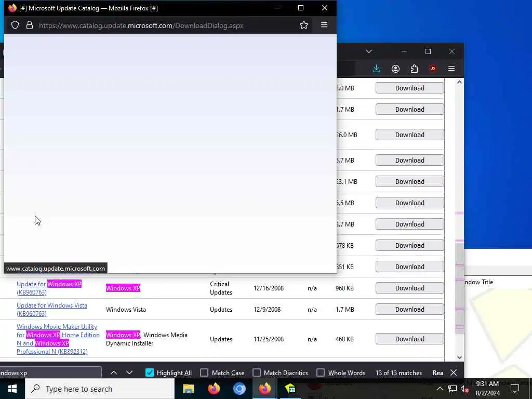Show hidden system tray icons
Viewport: 532px width, 399px height.
pos(440,389)
